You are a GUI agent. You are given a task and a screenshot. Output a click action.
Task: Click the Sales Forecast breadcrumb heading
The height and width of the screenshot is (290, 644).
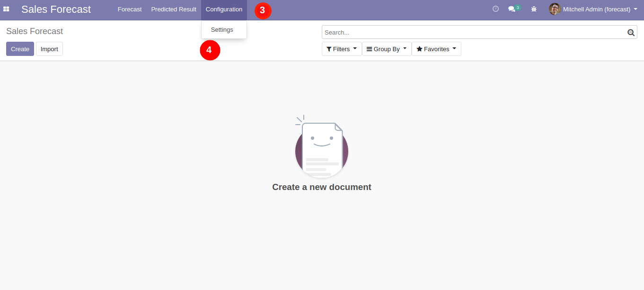click(35, 31)
